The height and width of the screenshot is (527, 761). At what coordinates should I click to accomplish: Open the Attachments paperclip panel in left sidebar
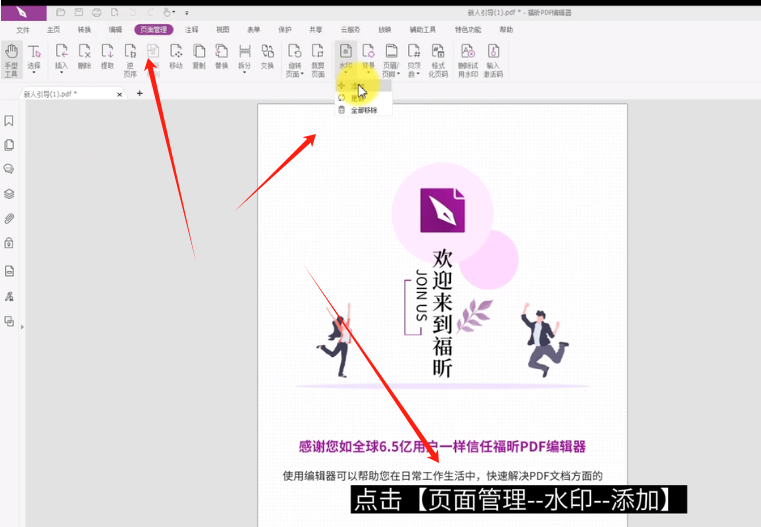coord(9,218)
